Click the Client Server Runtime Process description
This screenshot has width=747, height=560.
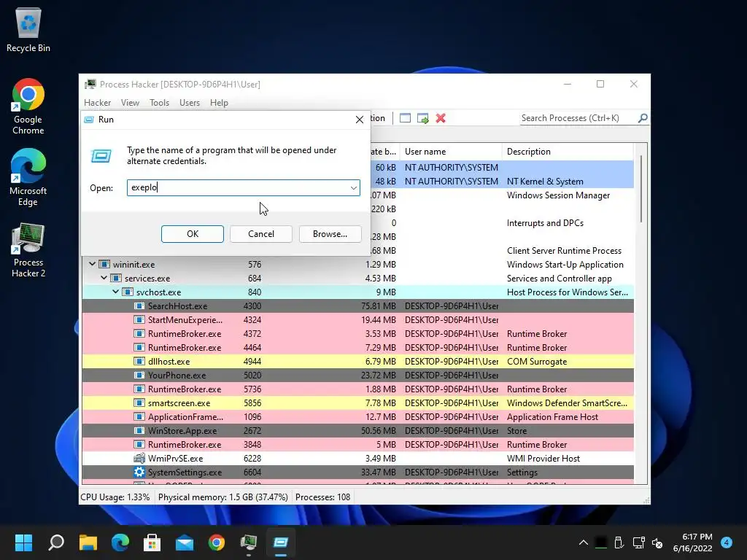click(564, 251)
